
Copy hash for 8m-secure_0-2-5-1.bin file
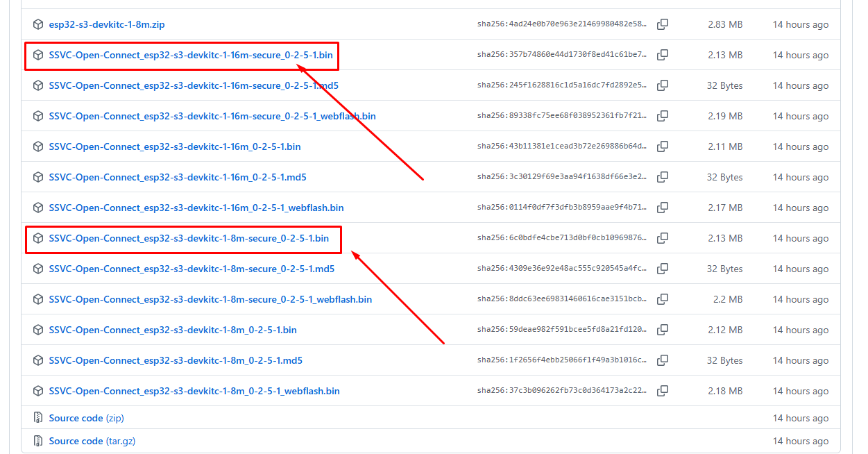[663, 238]
